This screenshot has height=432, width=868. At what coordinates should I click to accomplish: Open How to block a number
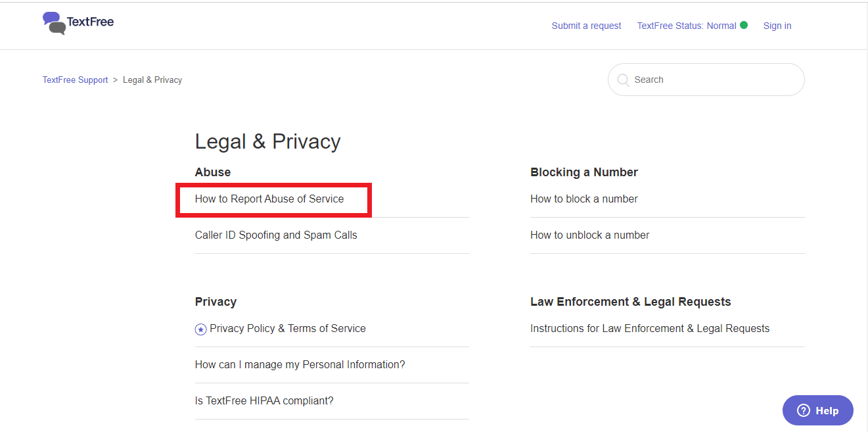point(584,199)
